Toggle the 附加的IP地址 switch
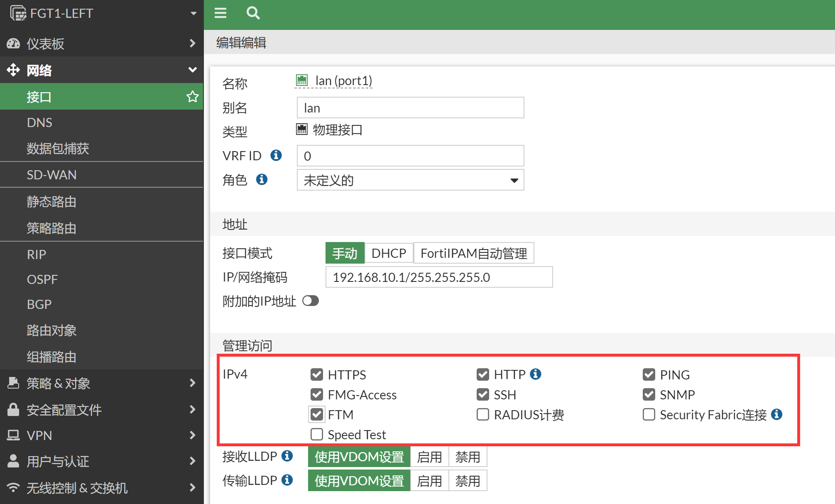The height and width of the screenshot is (504, 835). [x=311, y=301]
